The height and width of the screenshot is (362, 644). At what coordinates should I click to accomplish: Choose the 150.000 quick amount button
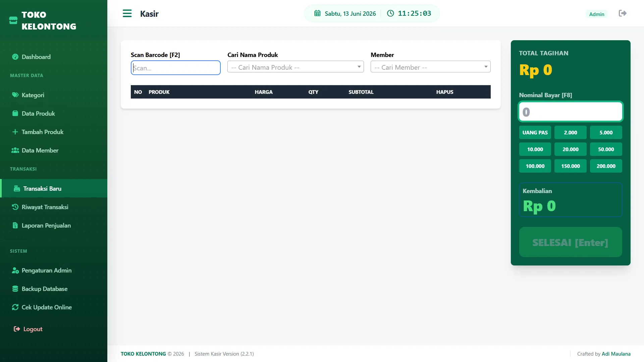pos(571,166)
